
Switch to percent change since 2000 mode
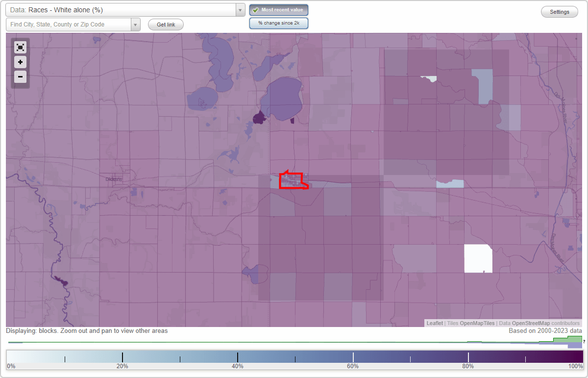point(278,23)
